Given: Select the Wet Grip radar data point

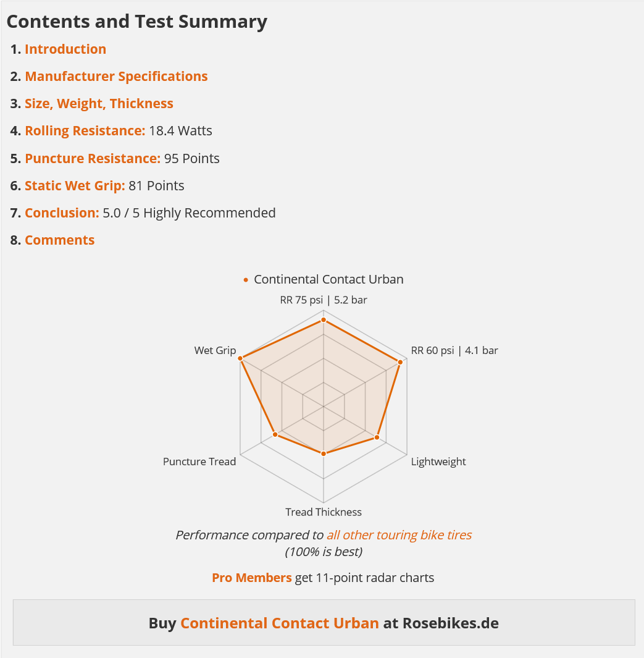Looking at the screenshot, I should tap(241, 359).
